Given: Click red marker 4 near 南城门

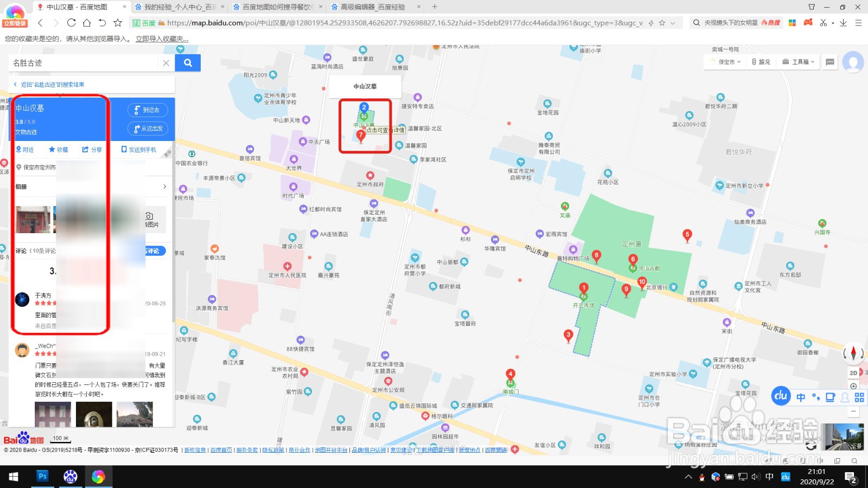Looking at the screenshot, I should pos(510,375).
